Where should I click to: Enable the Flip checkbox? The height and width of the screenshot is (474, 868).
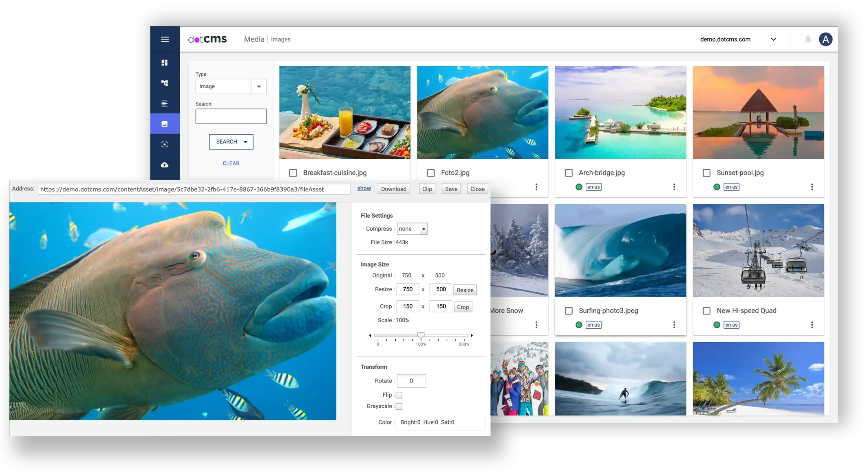[399, 395]
